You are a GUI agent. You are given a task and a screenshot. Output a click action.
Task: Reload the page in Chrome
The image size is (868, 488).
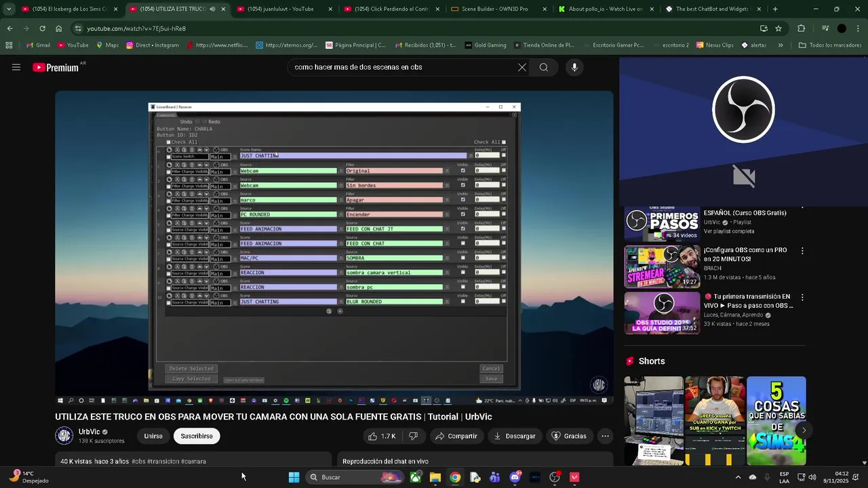[x=42, y=28]
